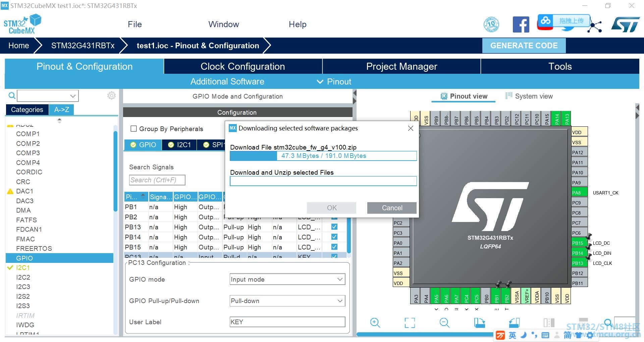The height and width of the screenshot is (342, 644).
Task: Click the Sogou input method logo
Action: click(x=500, y=335)
